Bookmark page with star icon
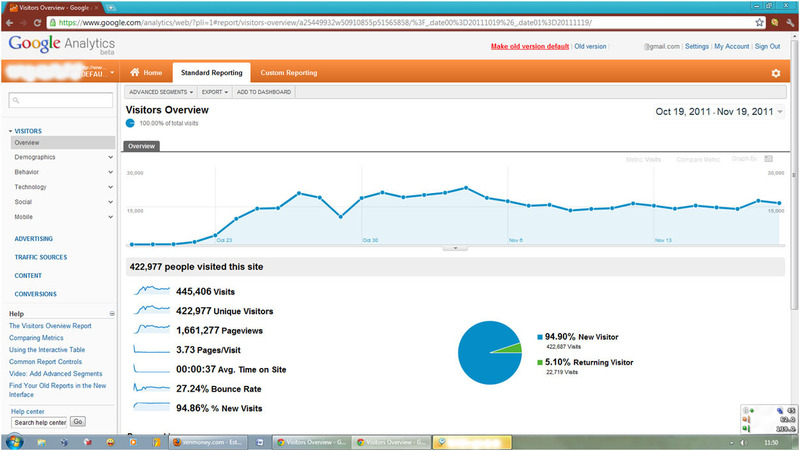Screen dimensions: 800x451 point(759,22)
